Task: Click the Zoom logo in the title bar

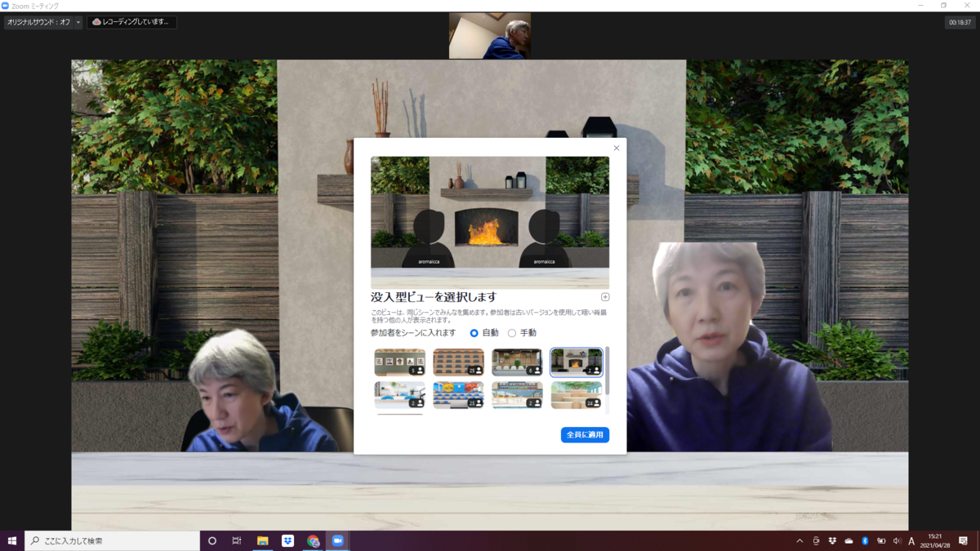Action: [6, 6]
